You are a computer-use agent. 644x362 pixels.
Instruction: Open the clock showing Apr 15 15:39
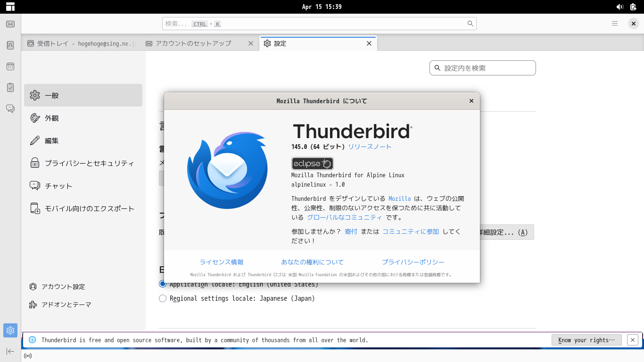pyautogui.click(x=322, y=7)
